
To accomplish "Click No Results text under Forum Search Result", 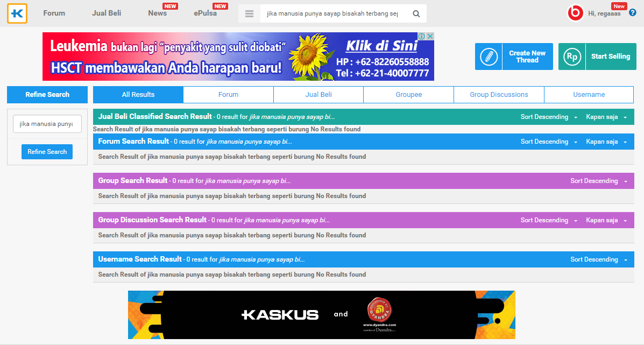I will (x=232, y=157).
